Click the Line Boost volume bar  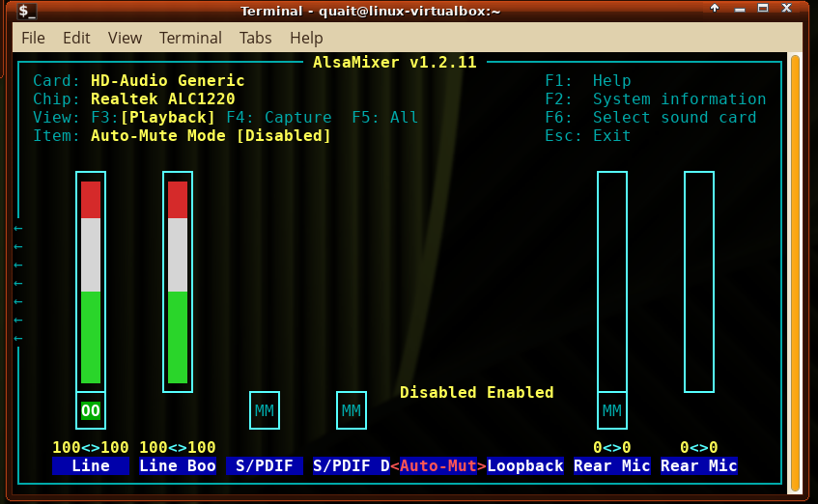click(178, 282)
